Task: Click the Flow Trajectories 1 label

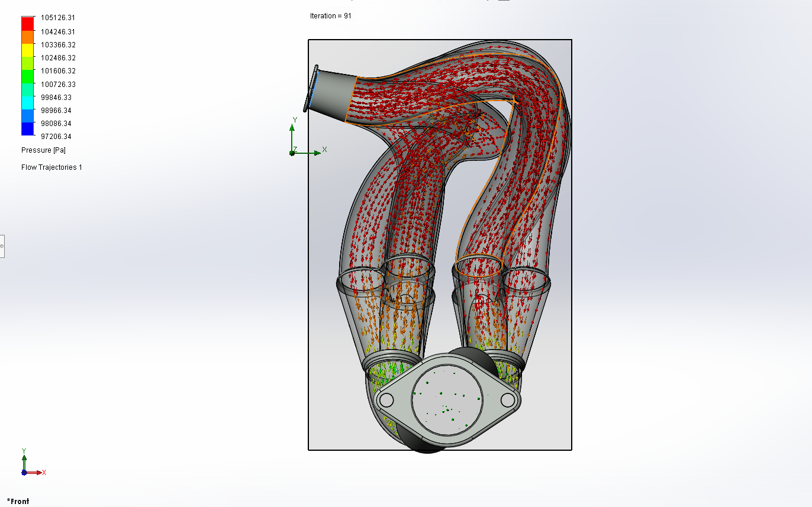Action: tap(51, 167)
